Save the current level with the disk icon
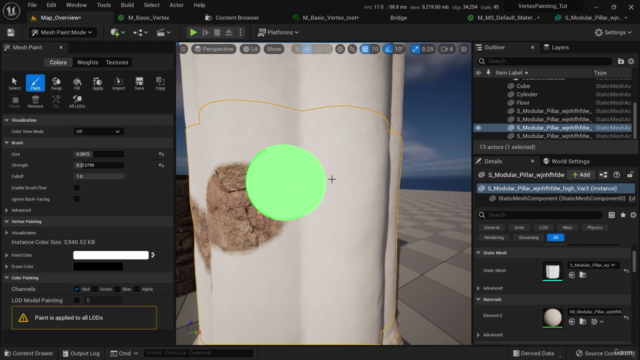 coord(11,32)
